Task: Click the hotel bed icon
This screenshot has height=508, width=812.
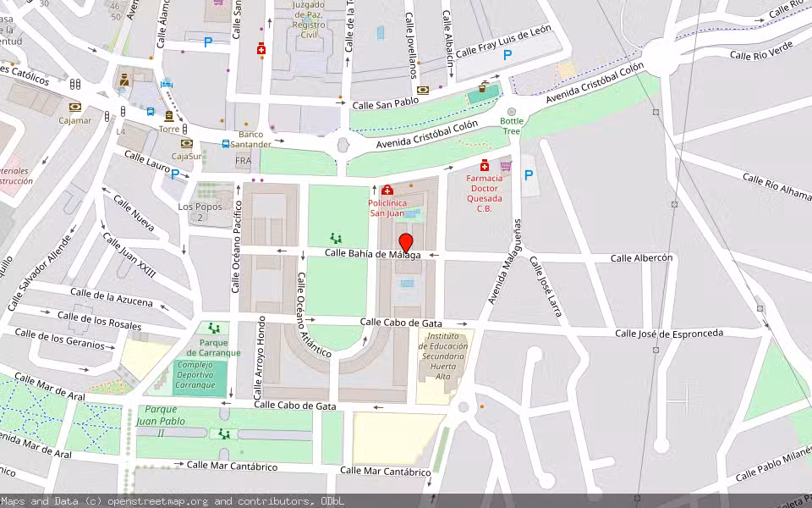Action: tap(167, 84)
